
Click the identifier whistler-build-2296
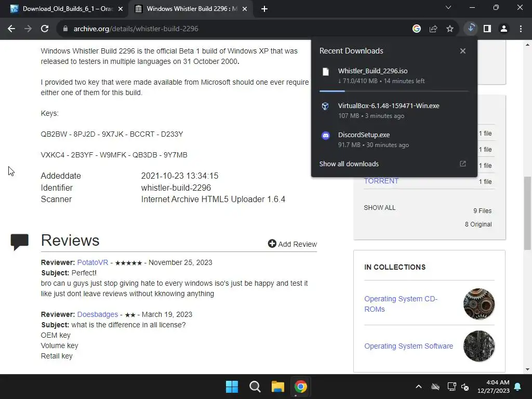pyautogui.click(x=176, y=188)
